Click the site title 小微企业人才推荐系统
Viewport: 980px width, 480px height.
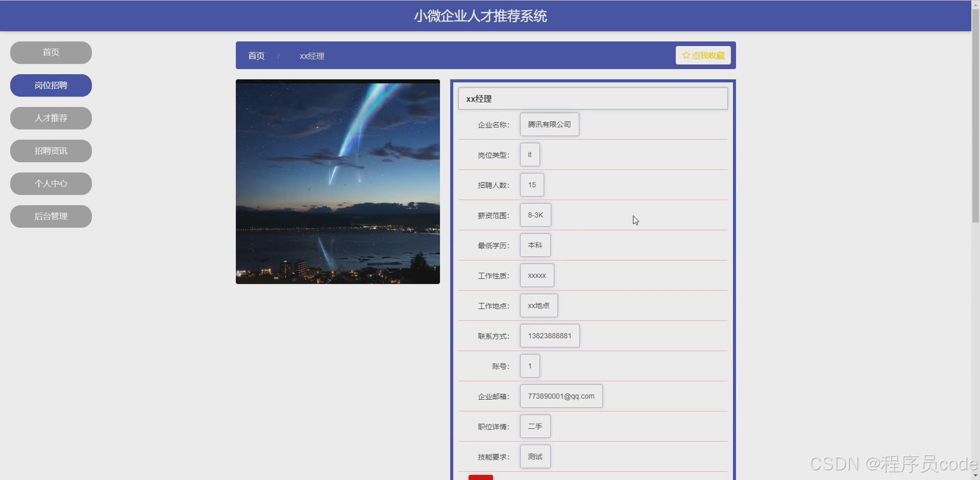pos(480,16)
